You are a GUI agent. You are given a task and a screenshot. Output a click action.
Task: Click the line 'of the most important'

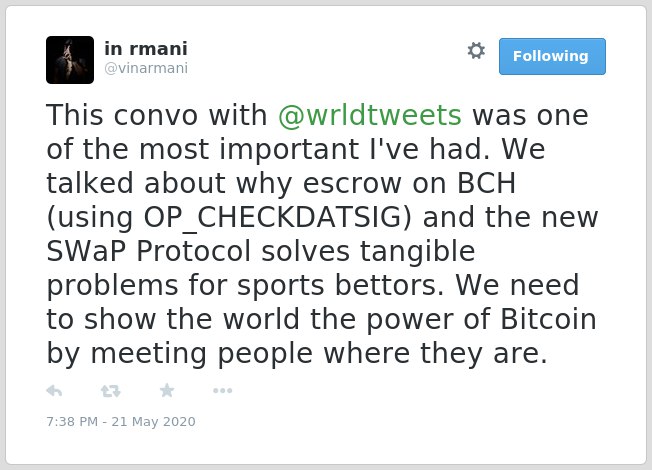point(296,149)
